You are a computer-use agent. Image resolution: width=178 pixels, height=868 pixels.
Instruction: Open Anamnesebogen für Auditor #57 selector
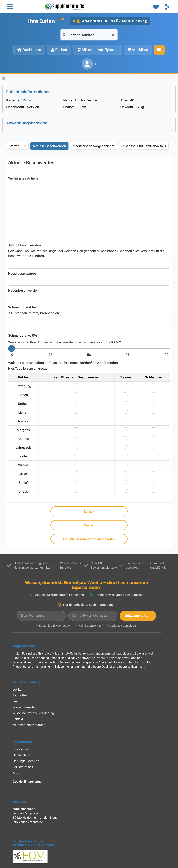tap(110, 21)
